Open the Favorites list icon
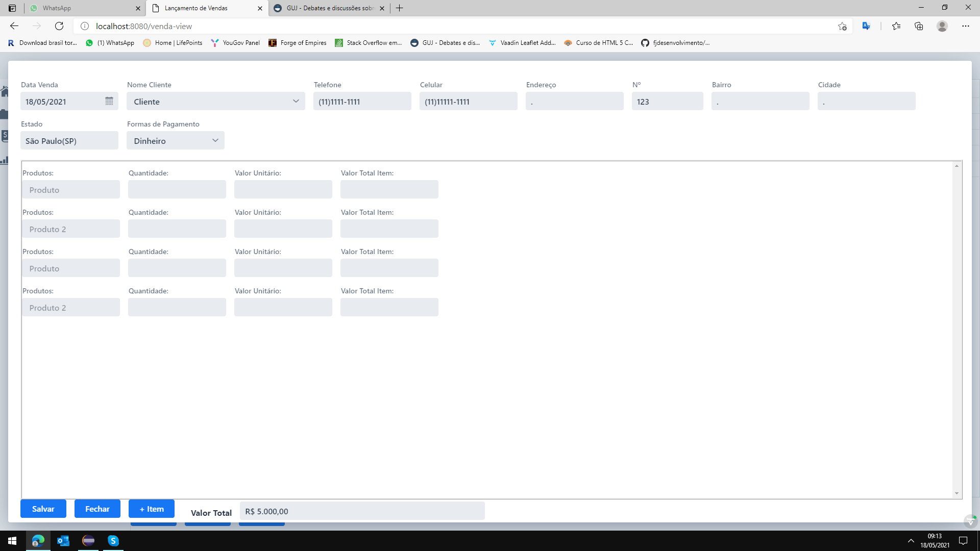This screenshot has width=980, height=551. 896,26
